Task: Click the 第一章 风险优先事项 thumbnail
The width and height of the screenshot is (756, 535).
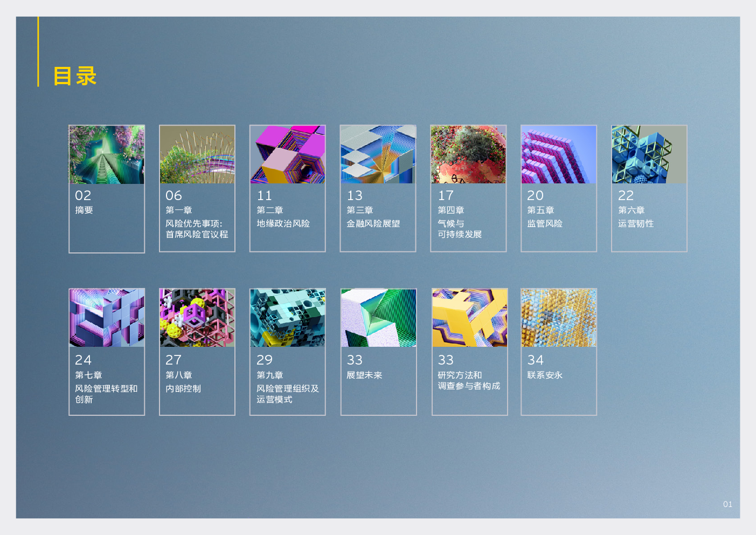Action: point(197,155)
